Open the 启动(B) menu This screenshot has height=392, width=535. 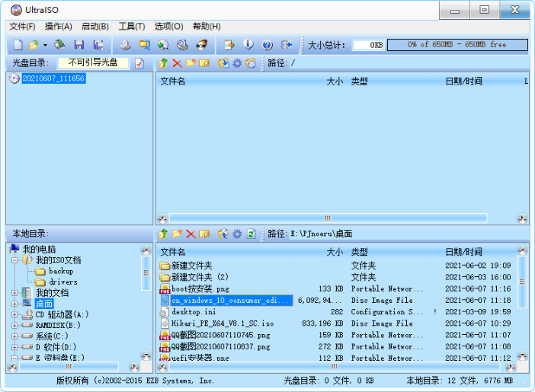point(95,26)
